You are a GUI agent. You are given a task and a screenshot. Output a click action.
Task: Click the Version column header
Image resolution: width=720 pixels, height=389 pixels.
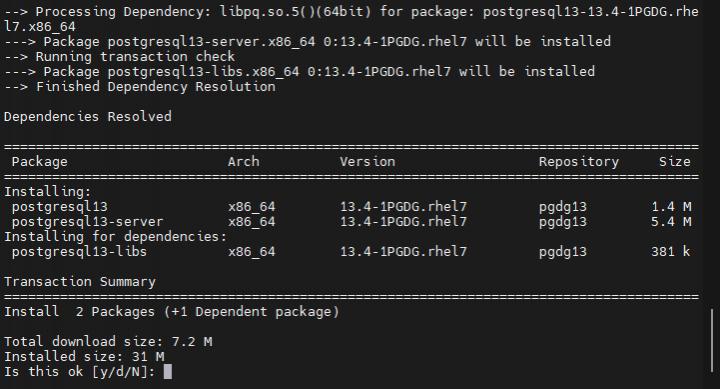pos(367,161)
